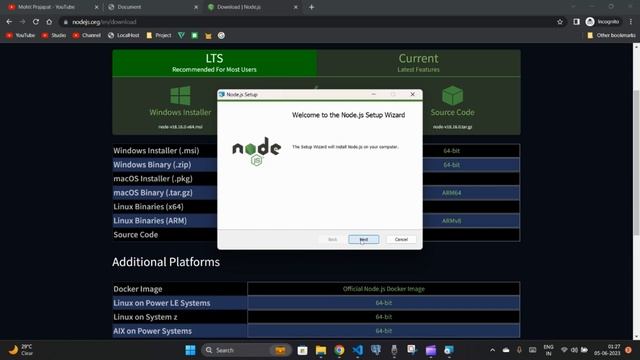The width and height of the screenshot is (640, 360).
Task: Open the Studio bookmark
Action: [x=53, y=36]
